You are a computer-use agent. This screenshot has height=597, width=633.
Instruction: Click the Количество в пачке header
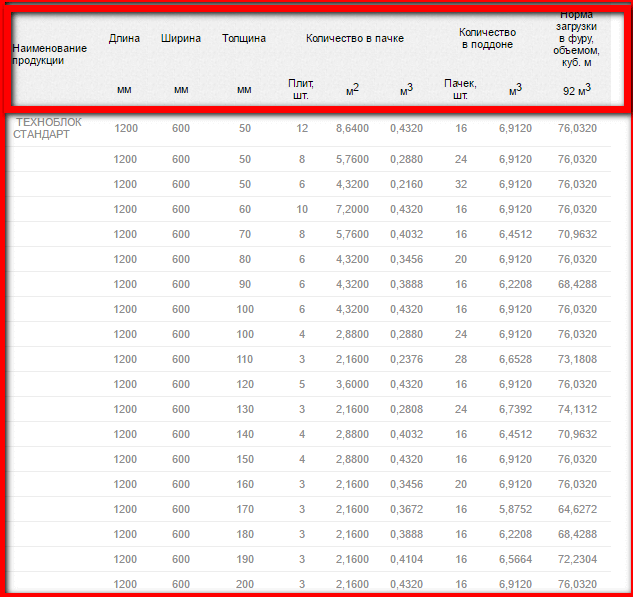[x=354, y=39]
